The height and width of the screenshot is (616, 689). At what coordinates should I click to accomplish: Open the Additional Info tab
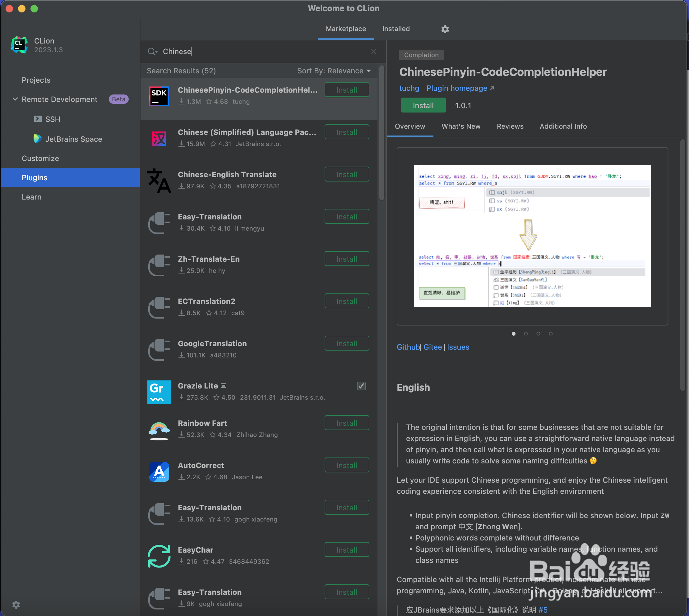click(563, 126)
